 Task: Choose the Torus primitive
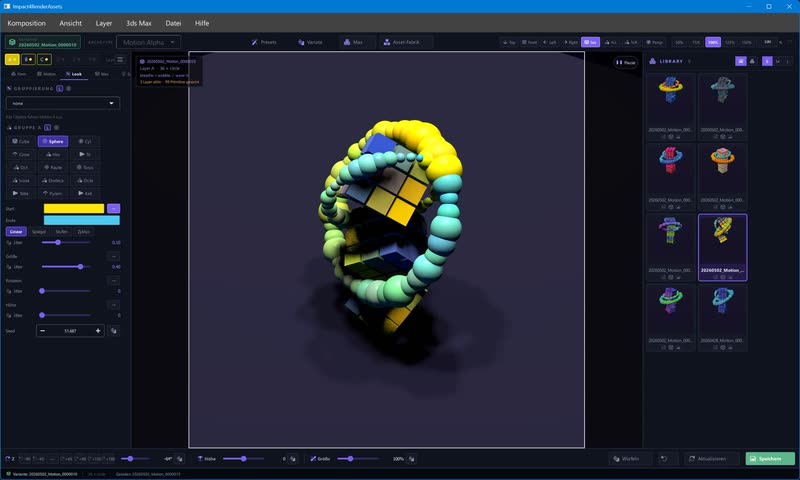click(85, 167)
